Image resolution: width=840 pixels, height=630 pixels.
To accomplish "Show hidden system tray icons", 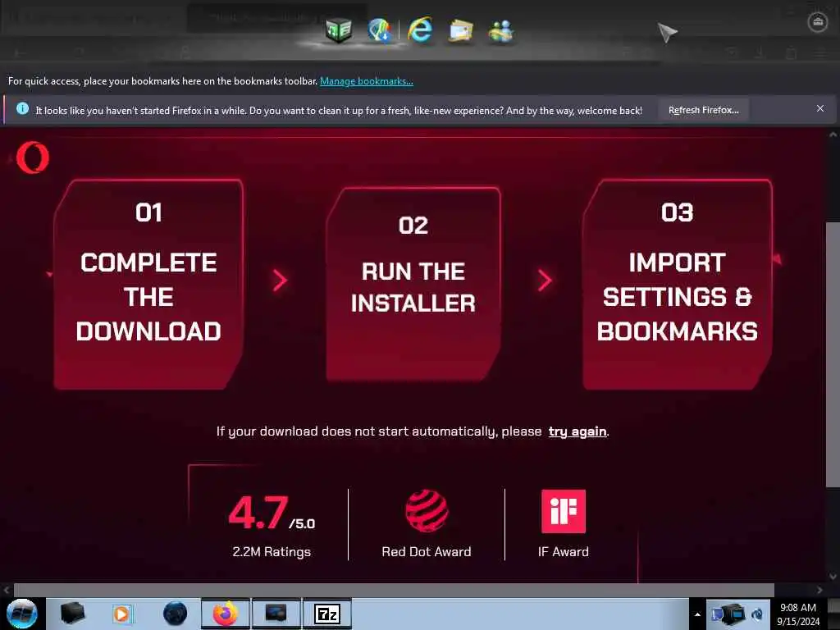I will click(697, 614).
